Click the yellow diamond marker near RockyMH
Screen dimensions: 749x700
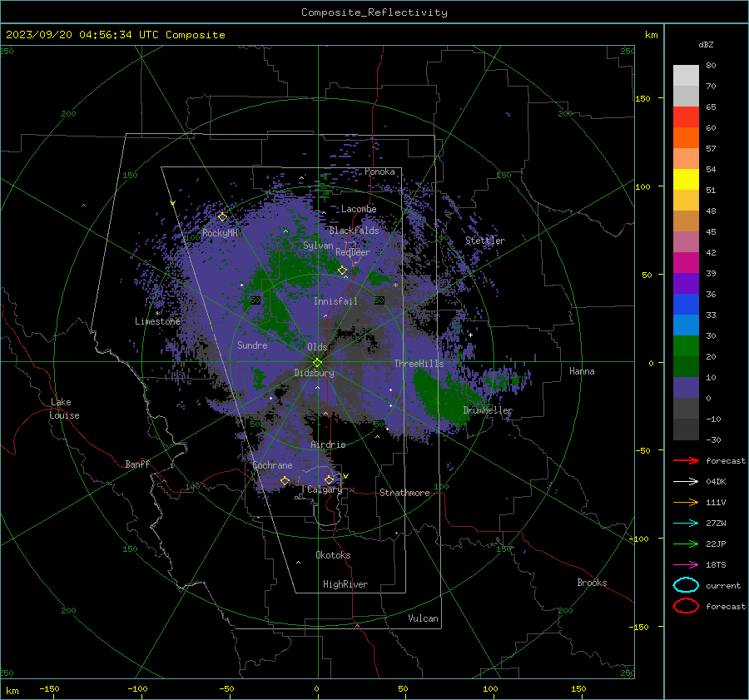click(x=222, y=217)
